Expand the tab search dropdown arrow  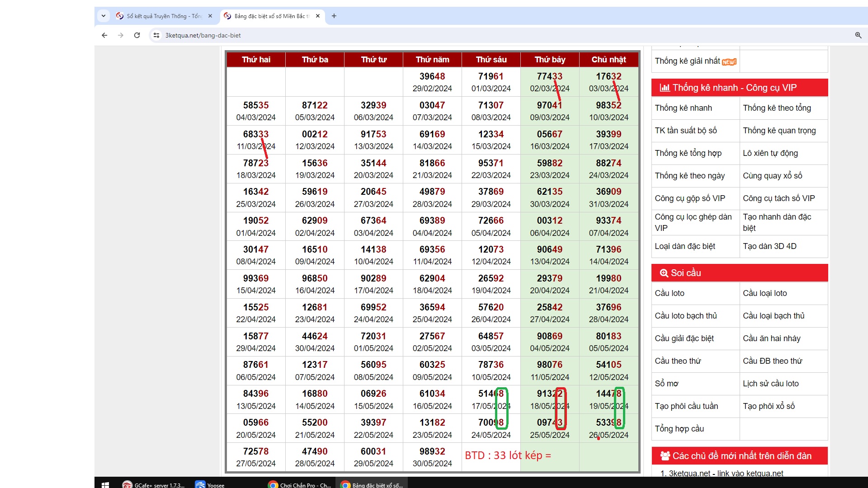(x=104, y=16)
